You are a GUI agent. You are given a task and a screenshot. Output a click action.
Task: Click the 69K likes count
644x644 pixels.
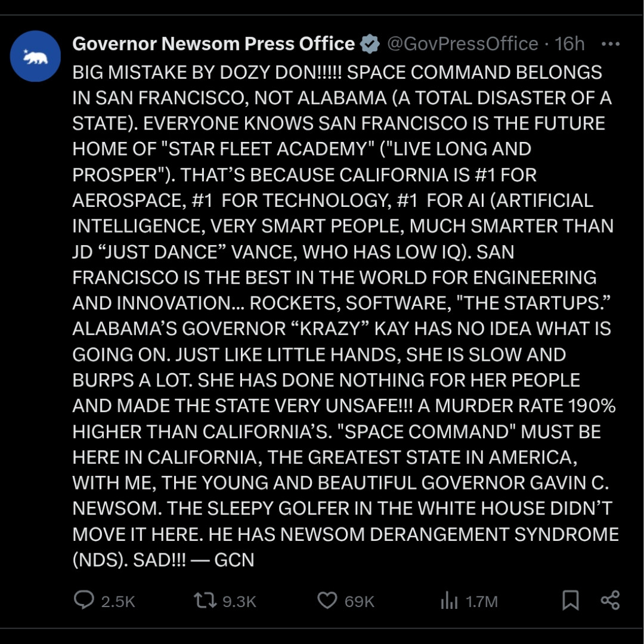(360, 602)
